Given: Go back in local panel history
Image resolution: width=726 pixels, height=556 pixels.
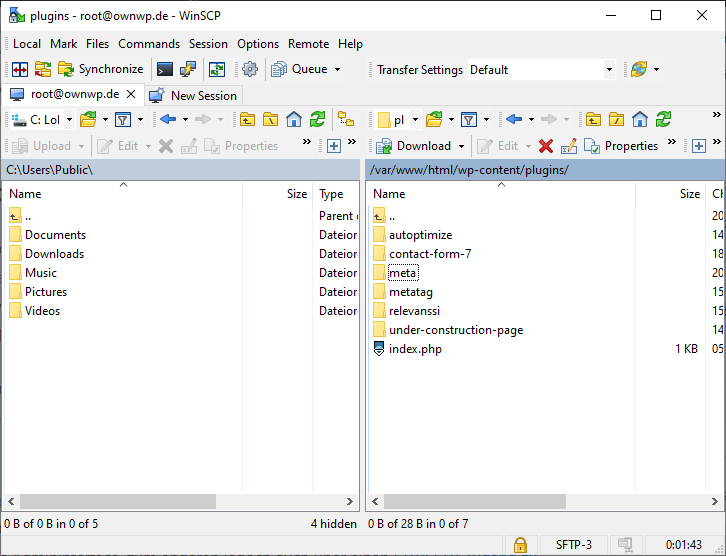Looking at the screenshot, I should click(168, 119).
